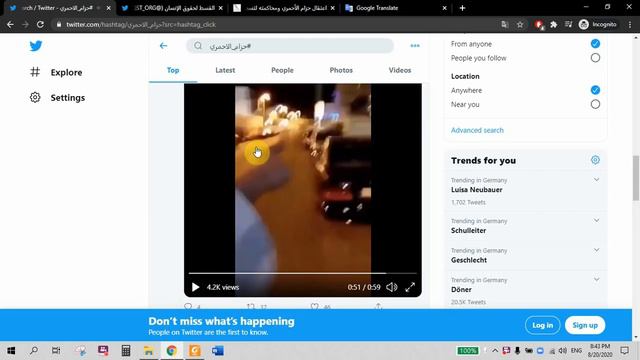Select the From anyone option
This screenshot has height=360, width=640.
(x=595, y=44)
